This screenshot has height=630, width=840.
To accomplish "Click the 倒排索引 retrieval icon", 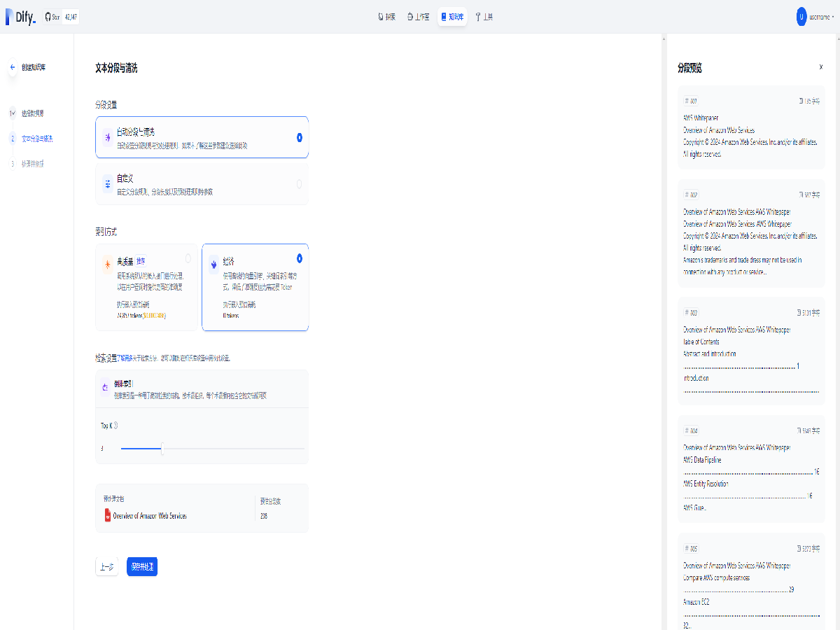I will [106, 386].
